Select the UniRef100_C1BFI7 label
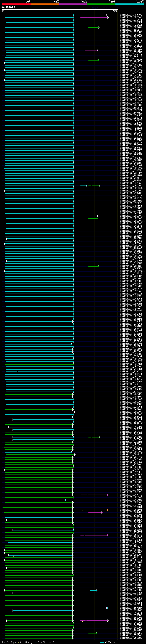Image resolution: width=146 pixels, height=644 pixels. pyautogui.click(x=131, y=273)
